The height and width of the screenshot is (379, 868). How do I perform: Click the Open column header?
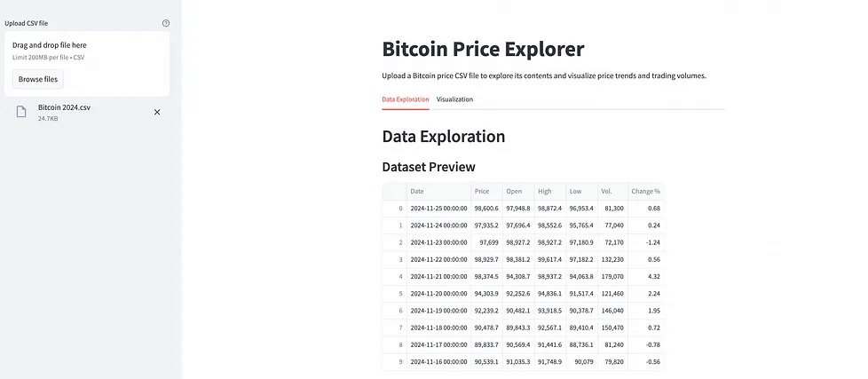point(518,192)
